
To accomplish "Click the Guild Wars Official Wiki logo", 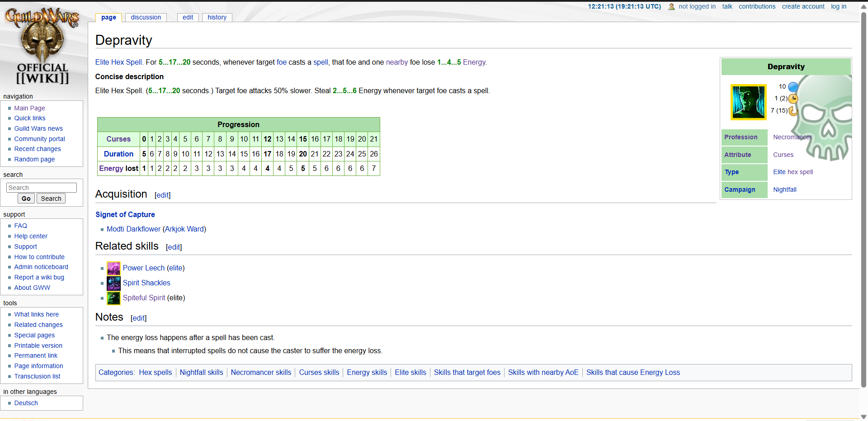I will tap(42, 45).
